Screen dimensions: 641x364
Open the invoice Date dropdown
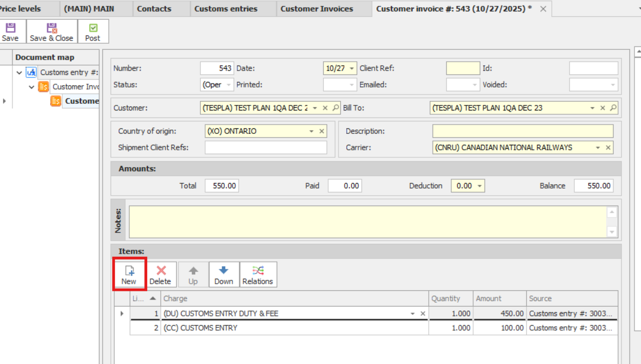coord(351,68)
